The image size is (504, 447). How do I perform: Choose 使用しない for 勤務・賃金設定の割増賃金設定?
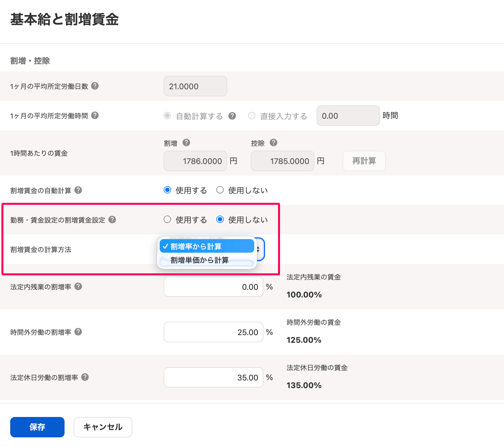click(220, 219)
